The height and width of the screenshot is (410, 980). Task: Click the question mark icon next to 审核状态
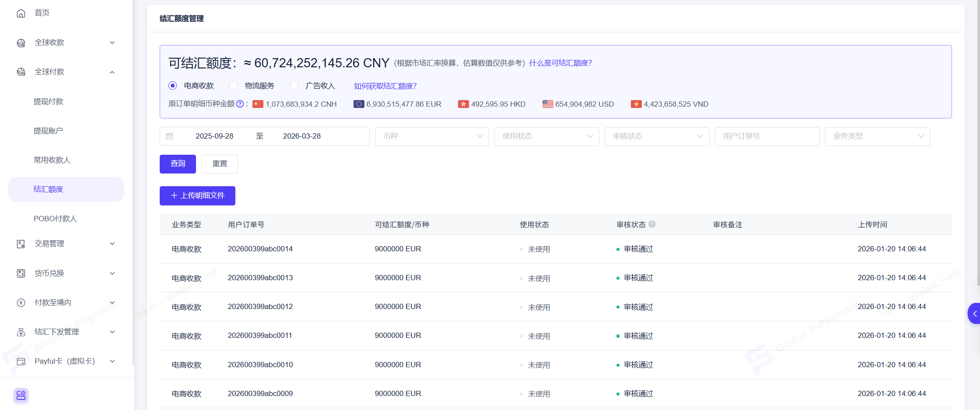pyautogui.click(x=652, y=224)
